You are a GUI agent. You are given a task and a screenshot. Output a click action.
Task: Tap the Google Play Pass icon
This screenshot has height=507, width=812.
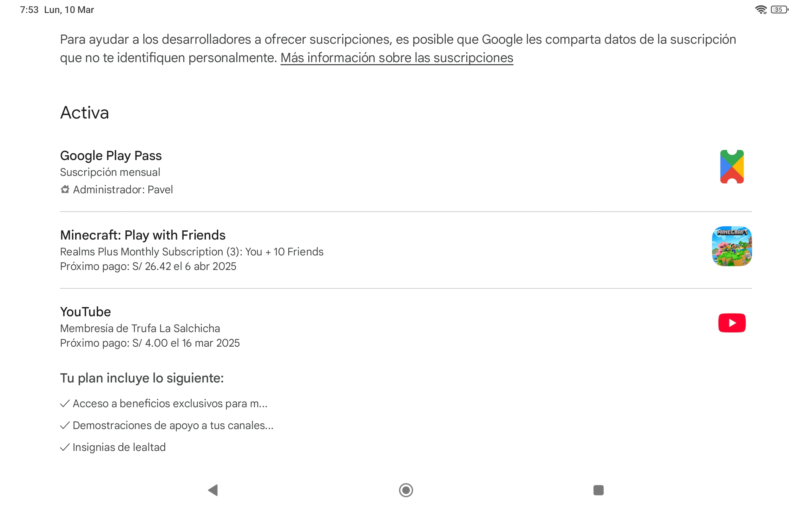pos(731,167)
